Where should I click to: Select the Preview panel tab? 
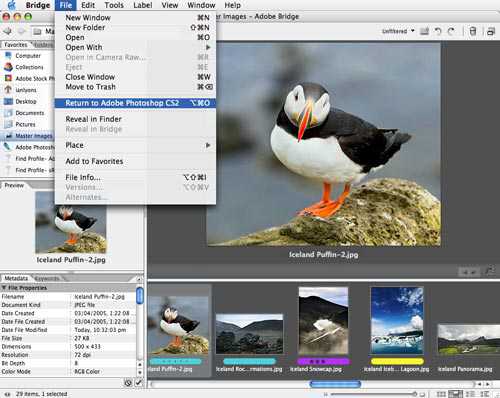pos(14,185)
